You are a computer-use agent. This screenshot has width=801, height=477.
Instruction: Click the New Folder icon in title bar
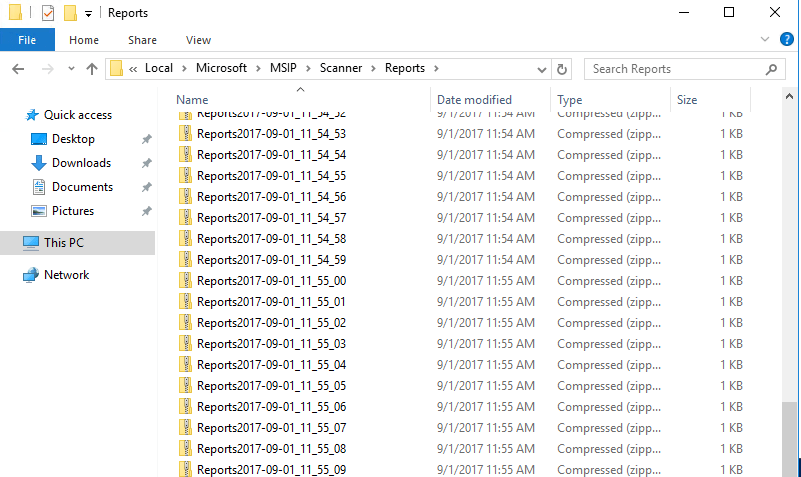70,13
